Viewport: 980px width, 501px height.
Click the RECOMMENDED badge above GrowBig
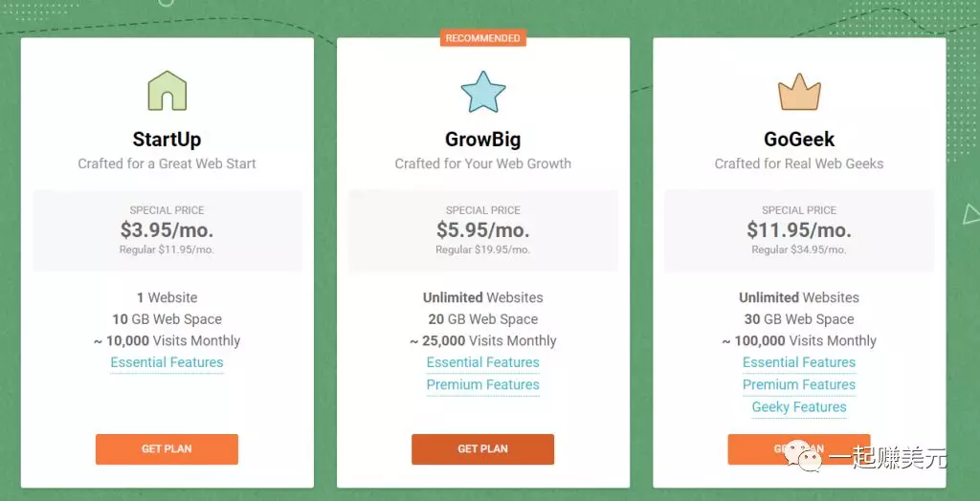pos(482,38)
